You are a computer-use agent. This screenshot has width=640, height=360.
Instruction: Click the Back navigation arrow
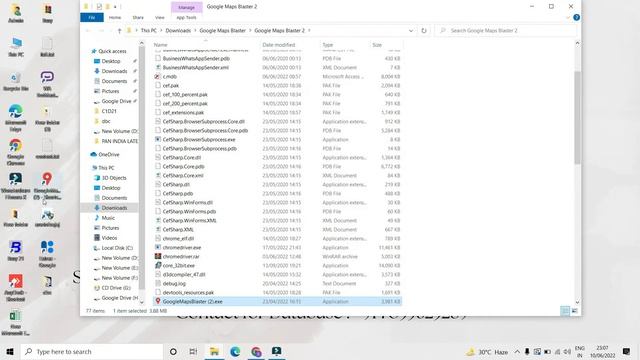pos(88,31)
